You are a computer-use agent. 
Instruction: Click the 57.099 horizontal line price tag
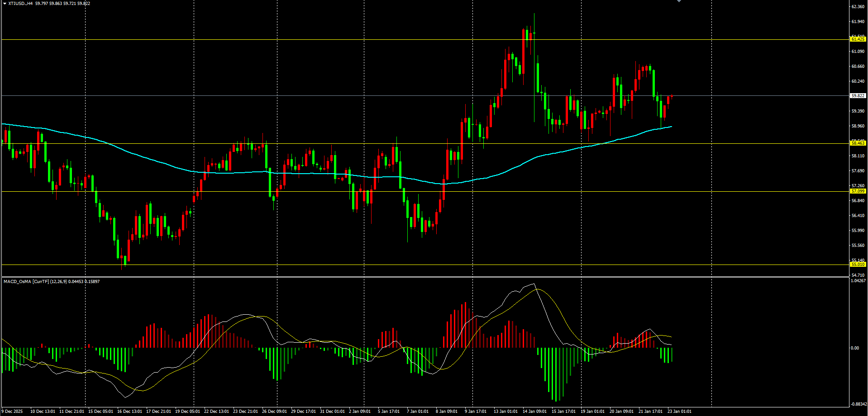click(858, 191)
